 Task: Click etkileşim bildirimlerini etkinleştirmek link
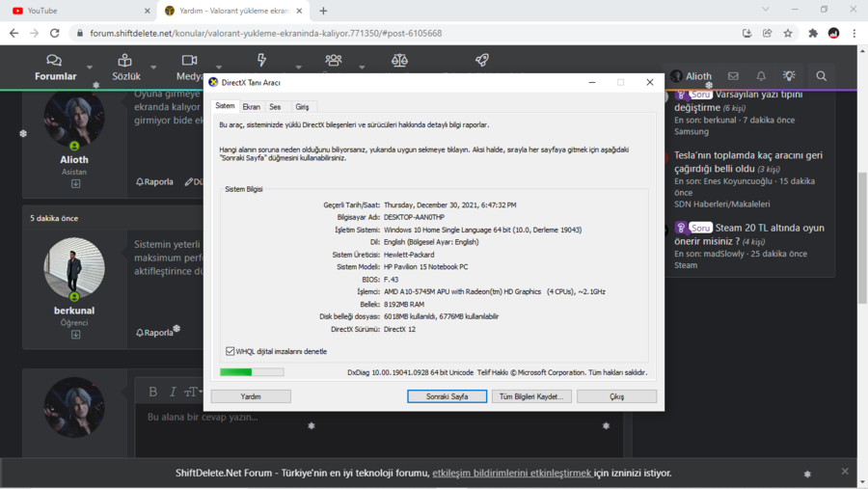[x=512, y=473]
